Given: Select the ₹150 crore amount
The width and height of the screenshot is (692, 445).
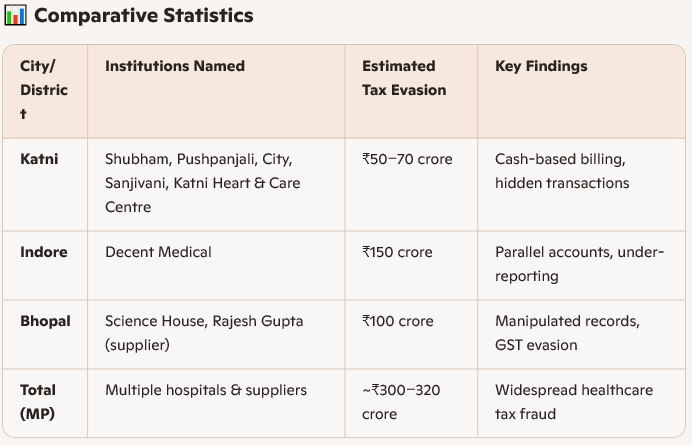Looking at the screenshot, I should (398, 252).
